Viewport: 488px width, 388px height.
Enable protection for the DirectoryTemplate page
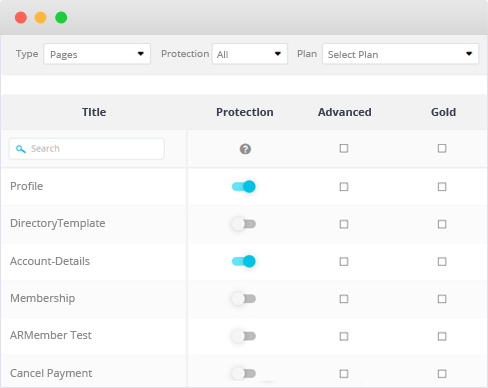(244, 224)
